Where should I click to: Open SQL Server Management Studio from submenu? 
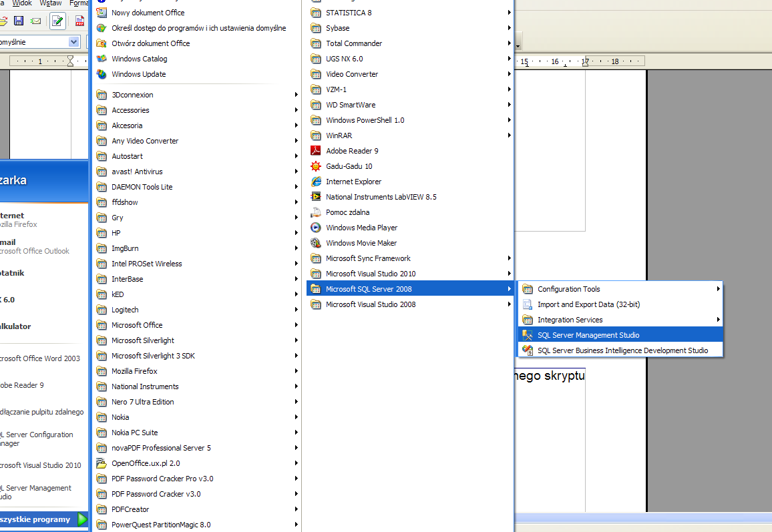620,335
